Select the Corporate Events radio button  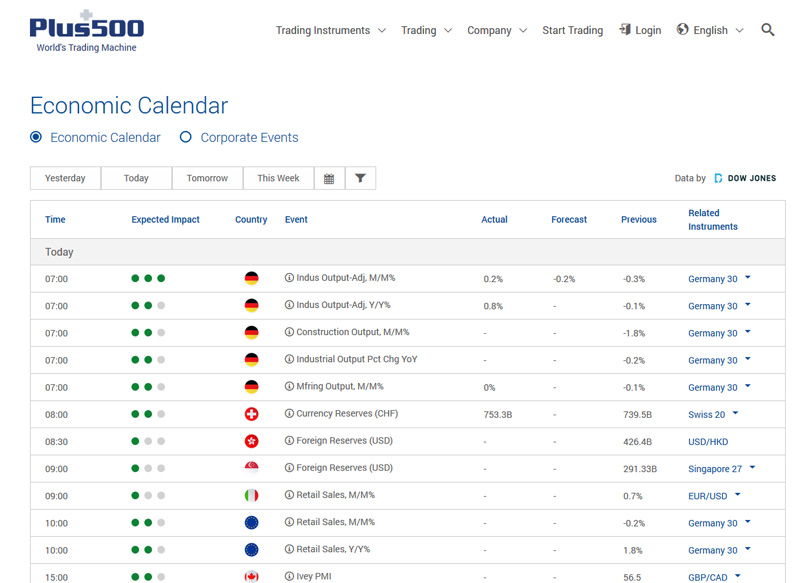[186, 138]
